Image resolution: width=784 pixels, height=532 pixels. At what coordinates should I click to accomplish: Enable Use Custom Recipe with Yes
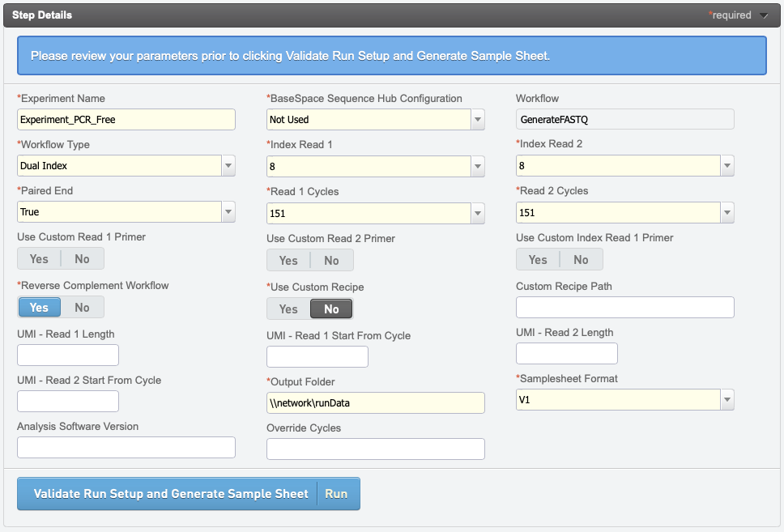pyautogui.click(x=288, y=309)
